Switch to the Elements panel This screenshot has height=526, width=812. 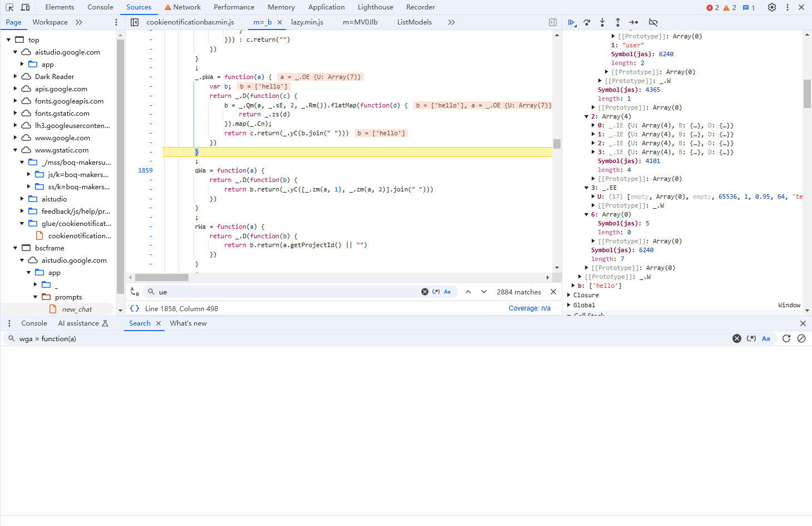60,7
